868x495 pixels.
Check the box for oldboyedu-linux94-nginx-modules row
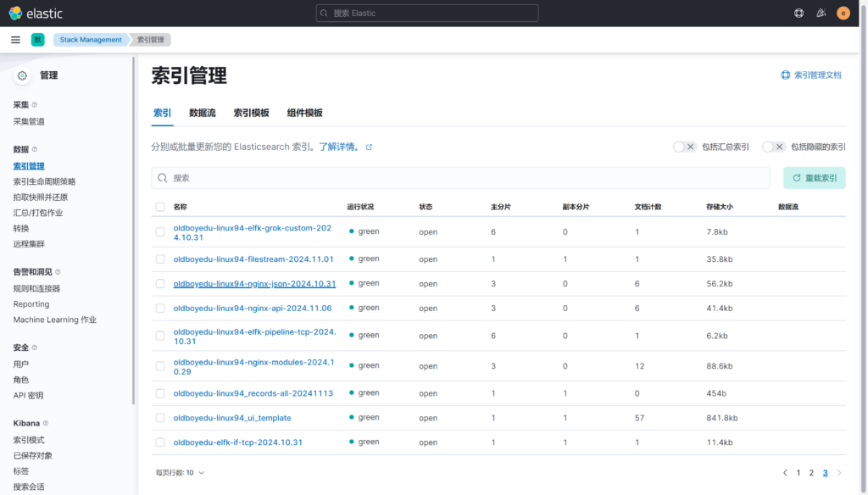coord(160,366)
